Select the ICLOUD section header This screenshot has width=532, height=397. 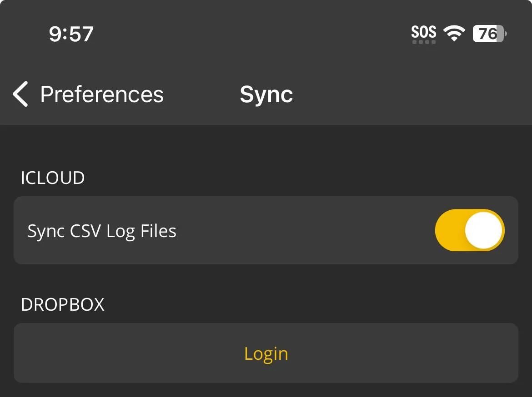(53, 178)
